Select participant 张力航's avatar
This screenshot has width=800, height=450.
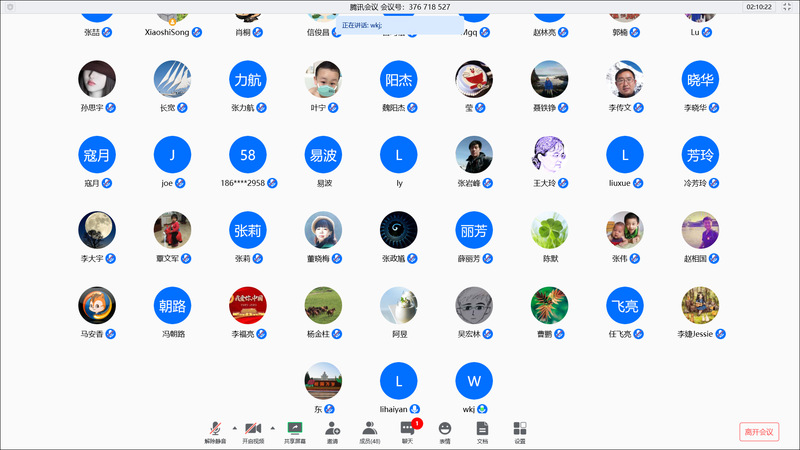tap(248, 79)
